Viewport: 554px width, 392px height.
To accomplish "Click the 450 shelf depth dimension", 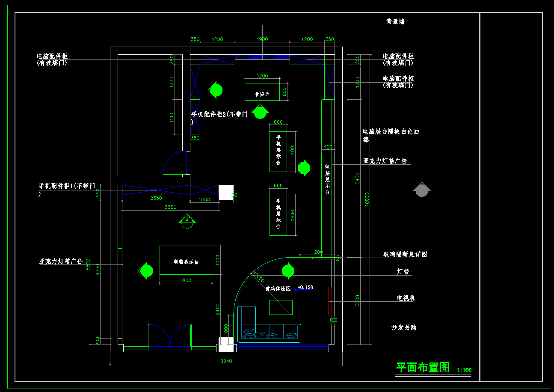I will (328, 147).
